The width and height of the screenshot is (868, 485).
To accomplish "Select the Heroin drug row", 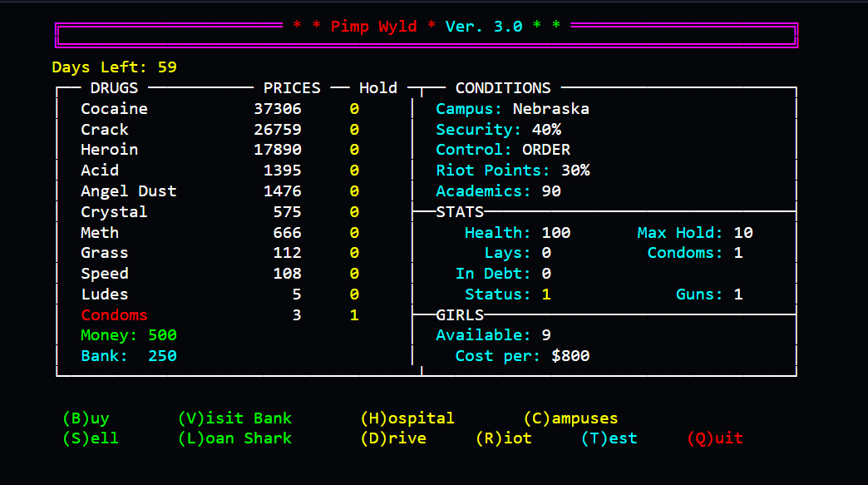I will click(219, 150).
